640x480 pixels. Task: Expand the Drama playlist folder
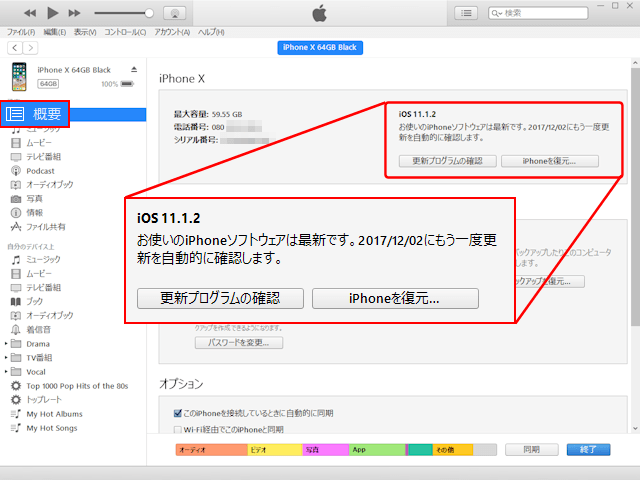(x=6, y=344)
